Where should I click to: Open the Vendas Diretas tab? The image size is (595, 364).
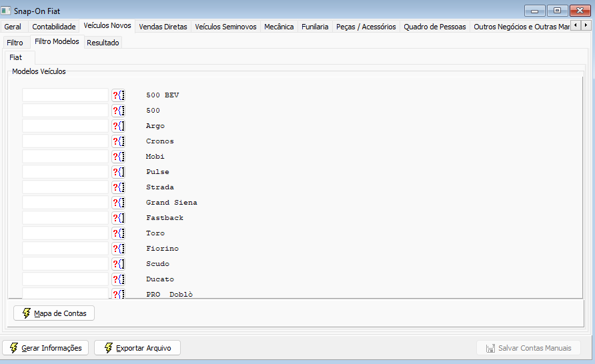click(163, 27)
